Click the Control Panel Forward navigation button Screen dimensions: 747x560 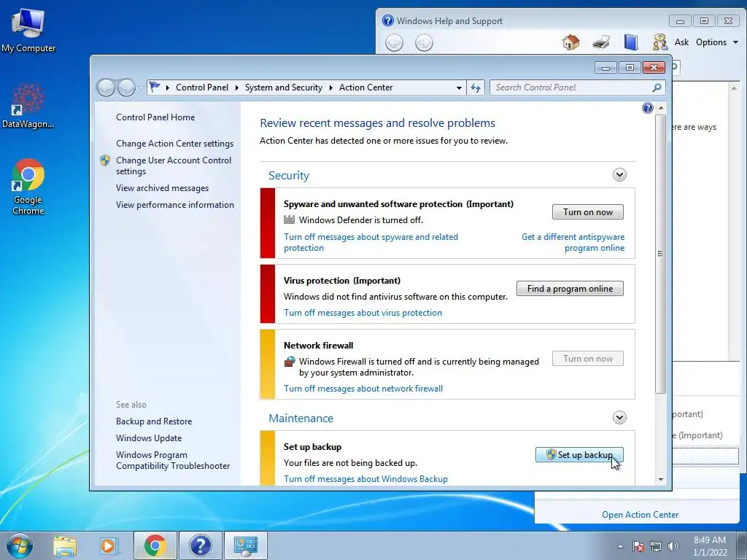(x=126, y=87)
